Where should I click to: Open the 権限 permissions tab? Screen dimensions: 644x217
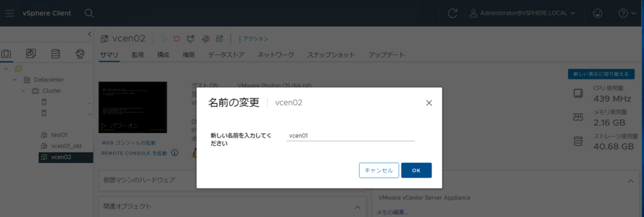click(188, 55)
